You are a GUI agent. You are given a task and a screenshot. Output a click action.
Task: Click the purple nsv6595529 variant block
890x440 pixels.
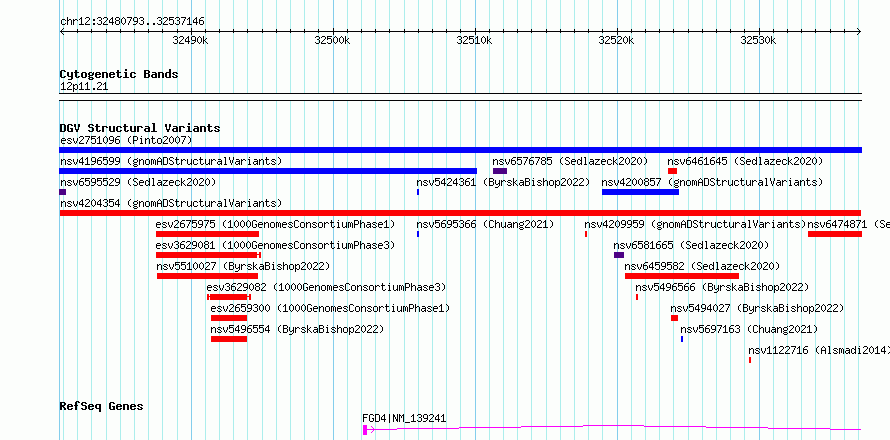pyautogui.click(x=62, y=192)
